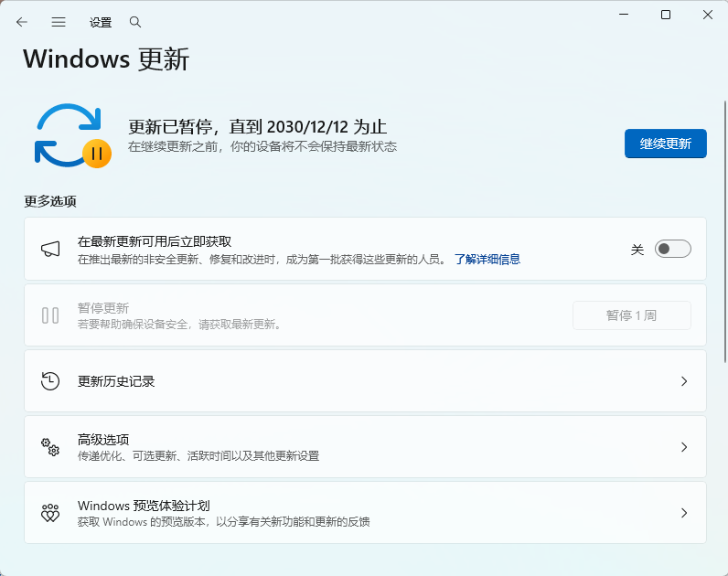Expand Windows 预览体验计划 chevron

pyautogui.click(x=683, y=513)
